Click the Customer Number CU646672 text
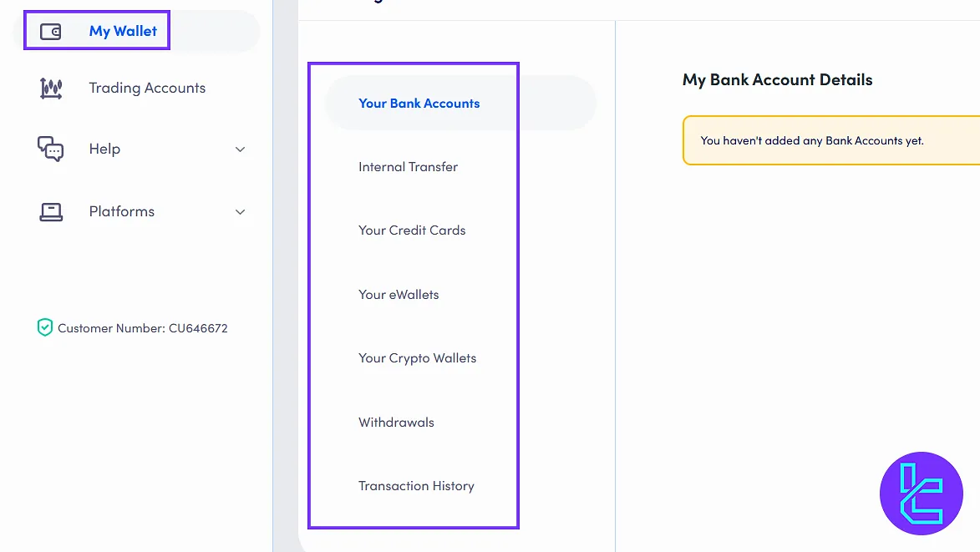980x552 pixels. 142,328
